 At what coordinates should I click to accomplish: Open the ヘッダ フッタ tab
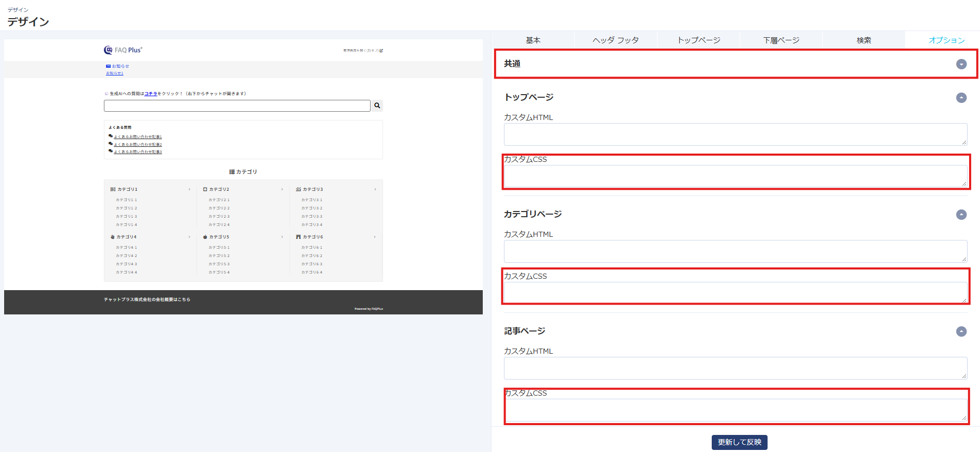click(x=616, y=40)
